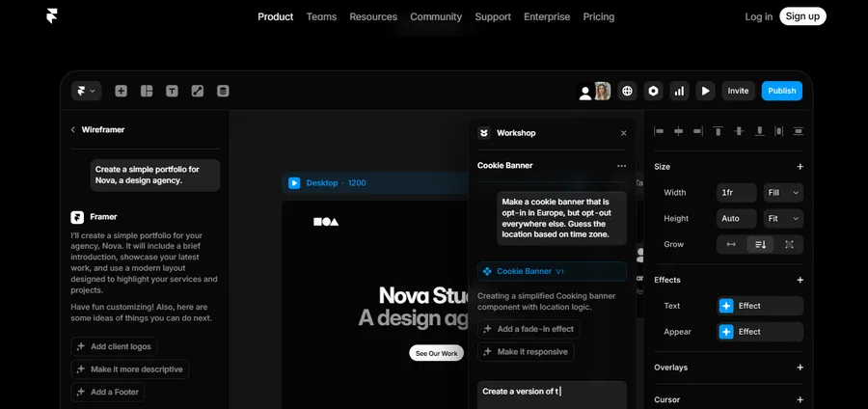Choose the Add a Footer suggestion
The width and height of the screenshot is (868, 409).
108,392
